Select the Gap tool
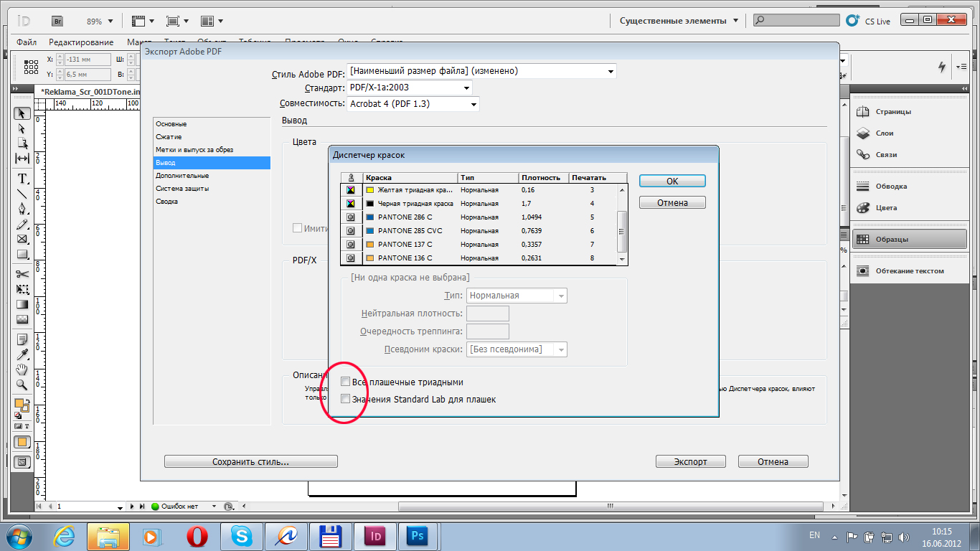The image size is (980, 551). click(x=22, y=159)
